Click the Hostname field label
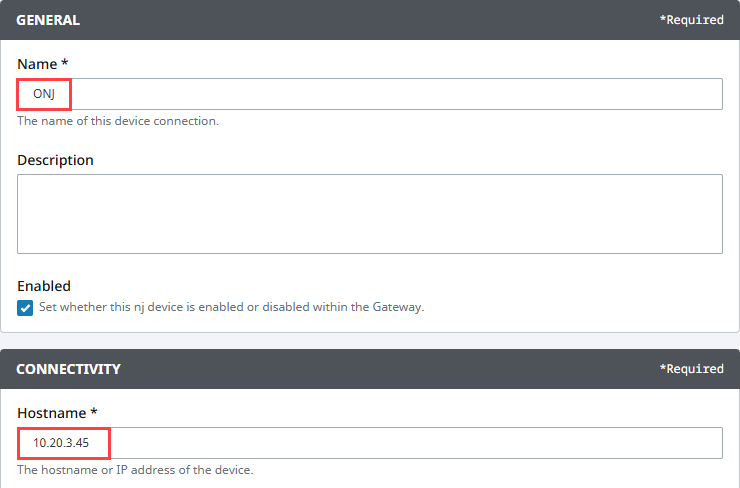The width and height of the screenshot is (740, 488). [x=52, y=413]
